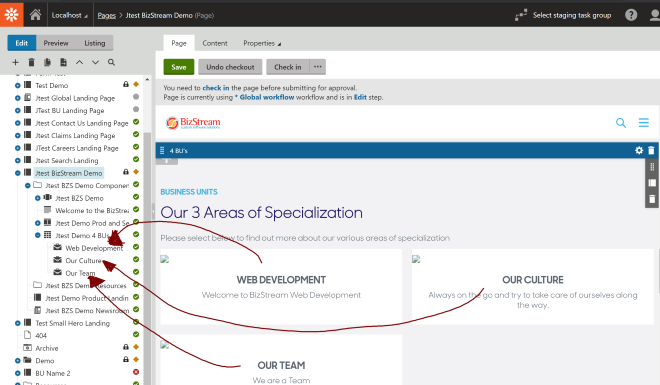
Task: Switch to Listing mode
Action: click(95, 43)
